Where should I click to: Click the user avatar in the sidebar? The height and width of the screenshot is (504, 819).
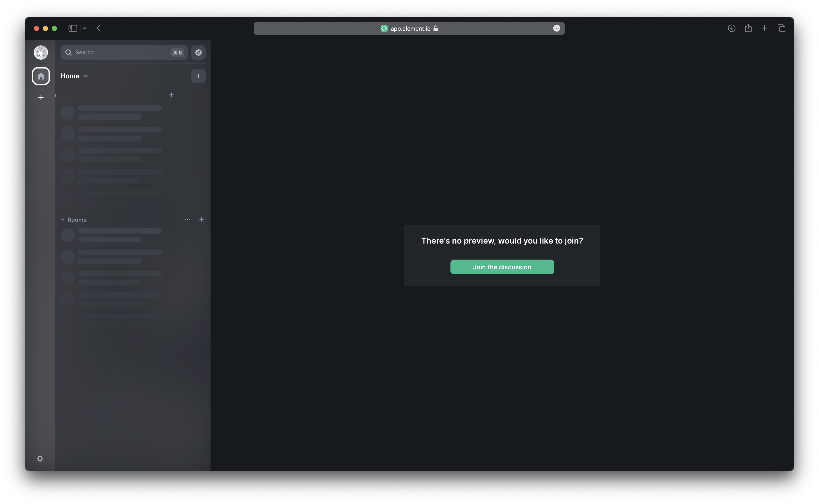41,52
